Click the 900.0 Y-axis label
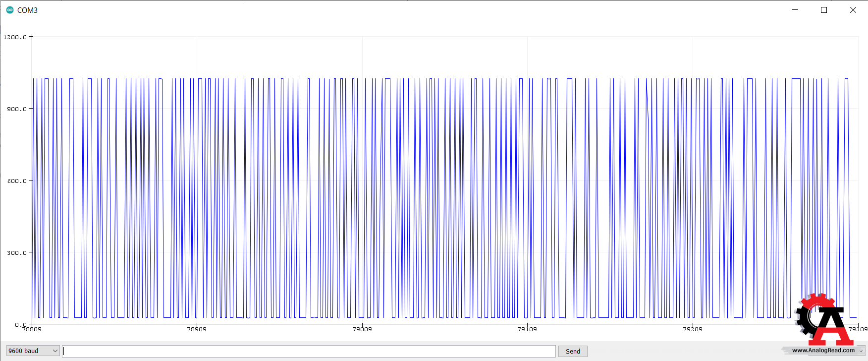This screenshot has height=361, width=868. [17, 109]
